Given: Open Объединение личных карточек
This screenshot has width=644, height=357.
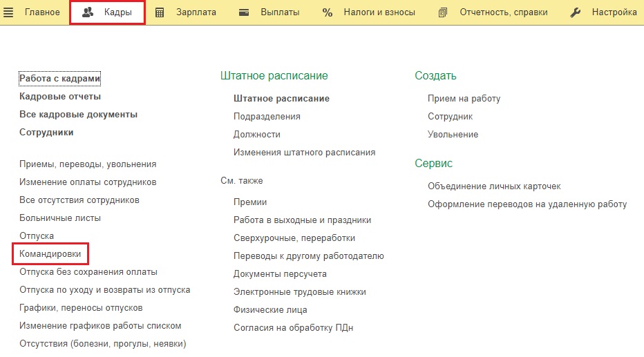Looking at the screenshot, I should pos(494,186).
